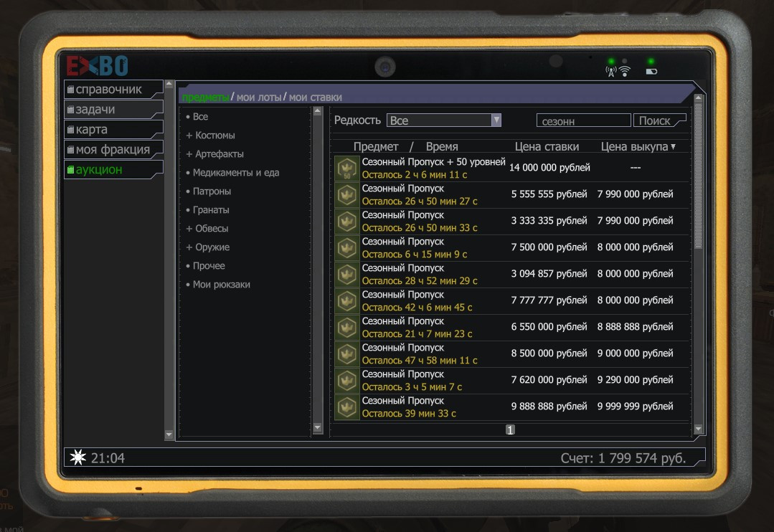Viewport: 774px width, 532px height.
Task: Select the Медикаменты и еда category
Action: click(232, 173)
